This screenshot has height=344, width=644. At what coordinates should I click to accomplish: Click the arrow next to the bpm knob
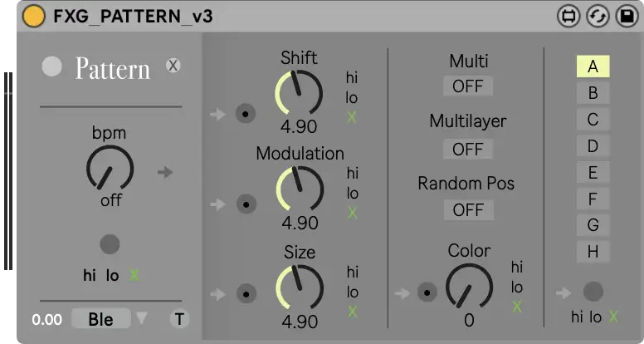165,172
